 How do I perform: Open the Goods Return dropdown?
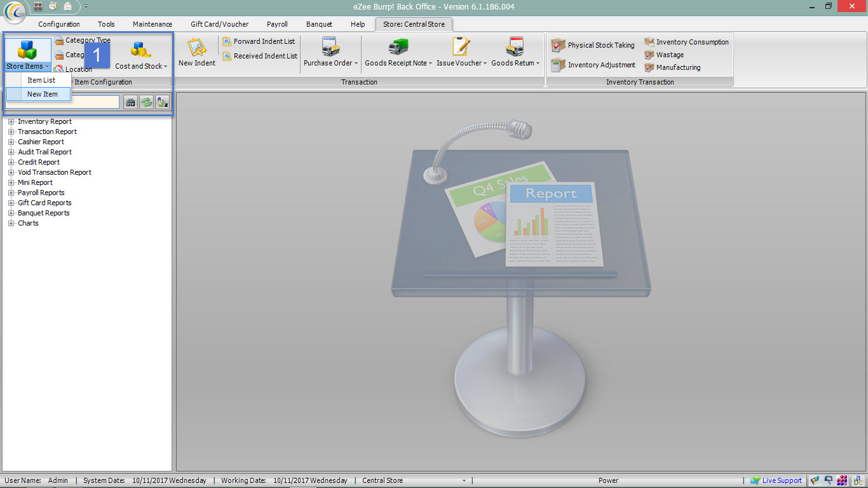tap(515, 52)
